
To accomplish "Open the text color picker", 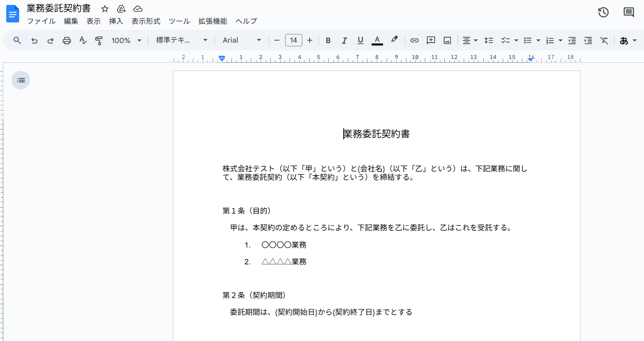I will (x=377, y=41).
